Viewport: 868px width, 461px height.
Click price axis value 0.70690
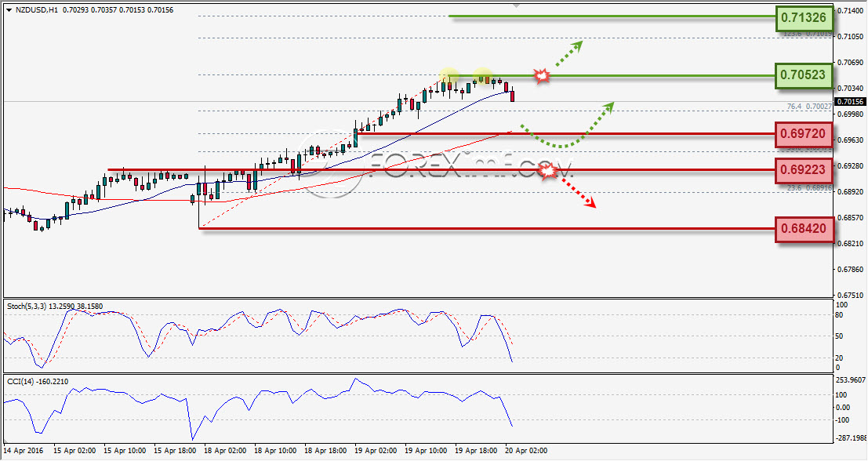click(851, 63)
